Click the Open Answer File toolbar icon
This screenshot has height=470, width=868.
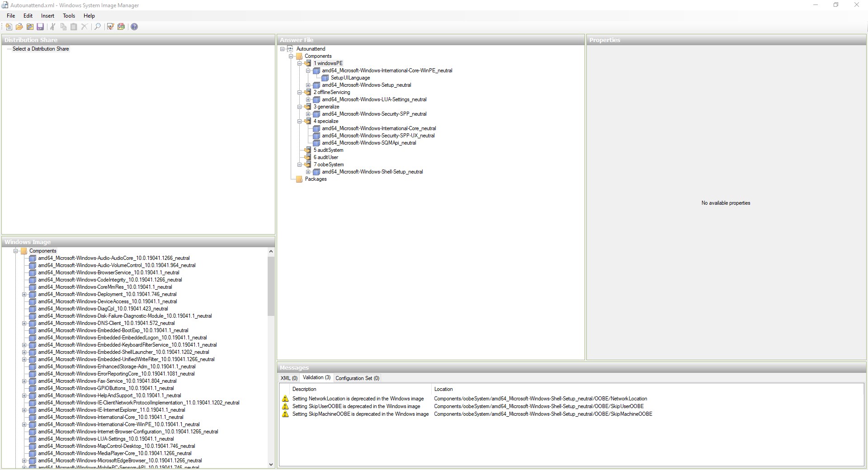[x=19, y=27]
